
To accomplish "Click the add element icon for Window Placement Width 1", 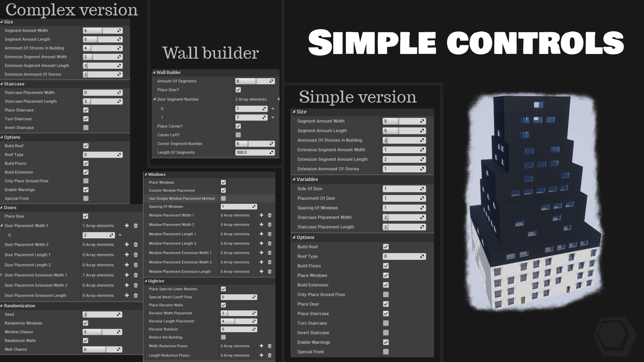I will (261, 215).
